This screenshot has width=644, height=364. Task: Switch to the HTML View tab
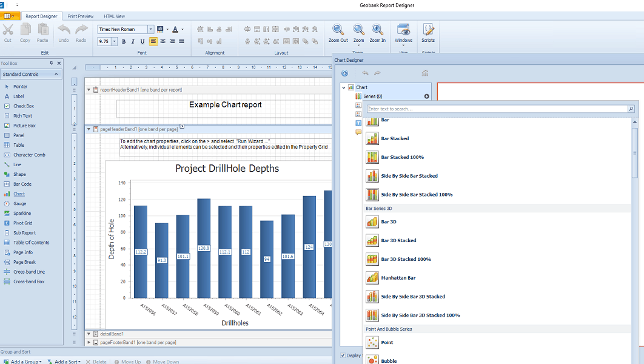point(114,16)
